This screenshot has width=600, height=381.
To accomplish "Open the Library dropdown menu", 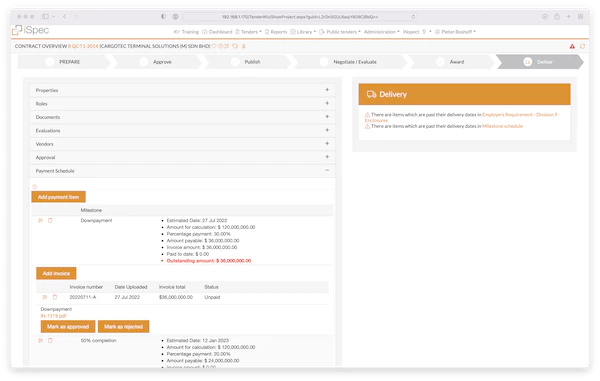I will [303, 32].
